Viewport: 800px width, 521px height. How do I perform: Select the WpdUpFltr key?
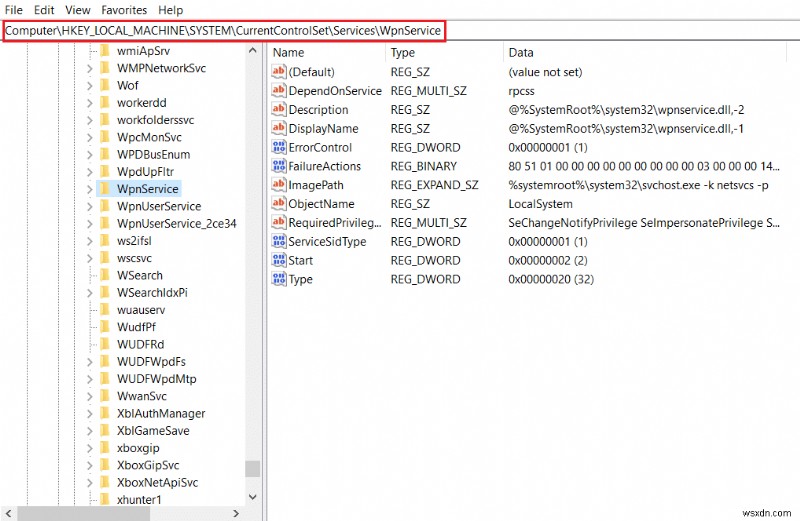(x=145, y=171)
